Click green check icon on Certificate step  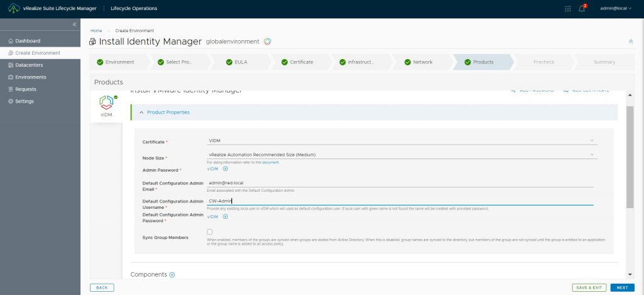285,62
